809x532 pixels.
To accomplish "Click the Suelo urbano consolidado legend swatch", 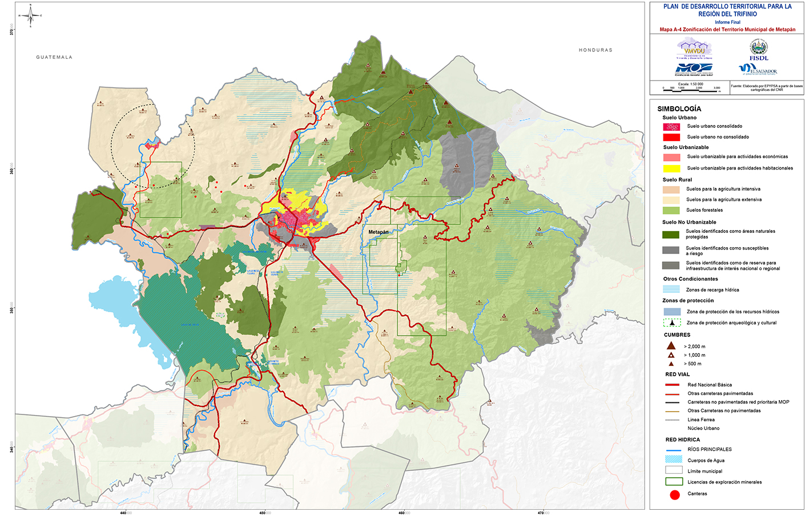I will click(671, 127).
